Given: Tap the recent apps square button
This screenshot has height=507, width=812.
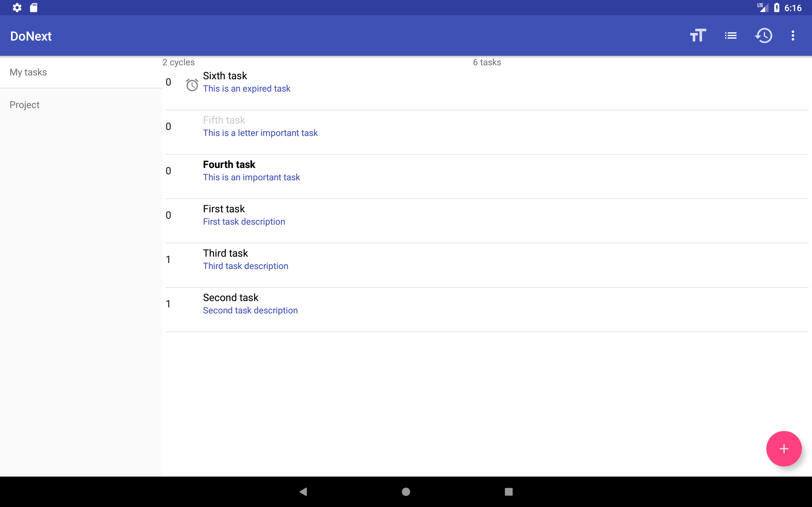Looking at the screenshot, I should click(508, 491).
